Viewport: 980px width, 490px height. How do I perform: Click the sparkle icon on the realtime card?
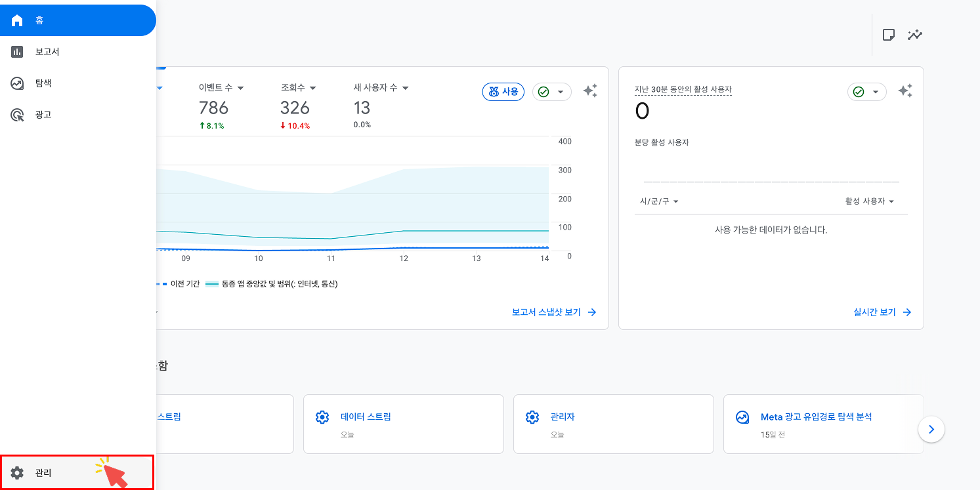(x=905, y=91)
